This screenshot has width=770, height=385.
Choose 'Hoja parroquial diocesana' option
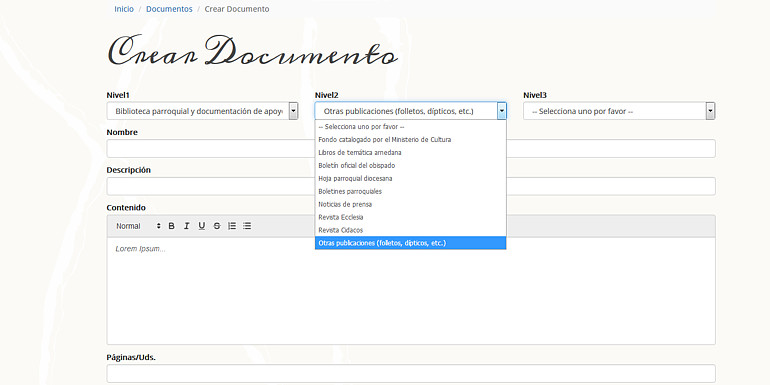tap(411, 178)
